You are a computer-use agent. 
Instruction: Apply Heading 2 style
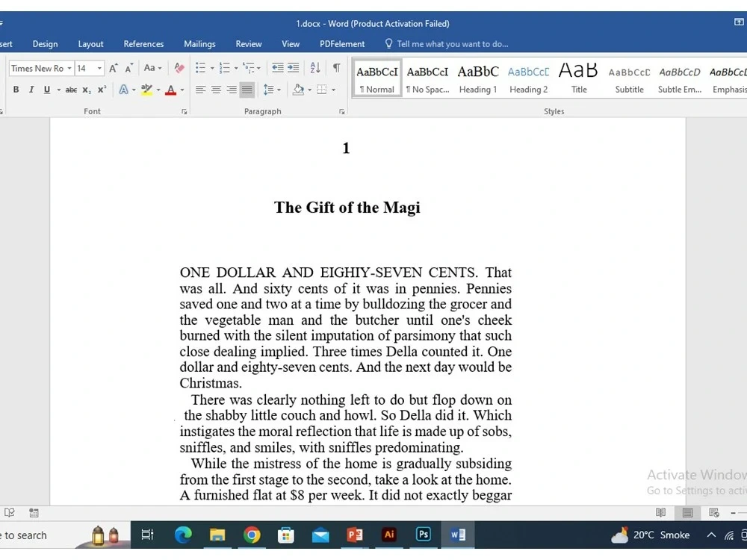coord(528,78)
